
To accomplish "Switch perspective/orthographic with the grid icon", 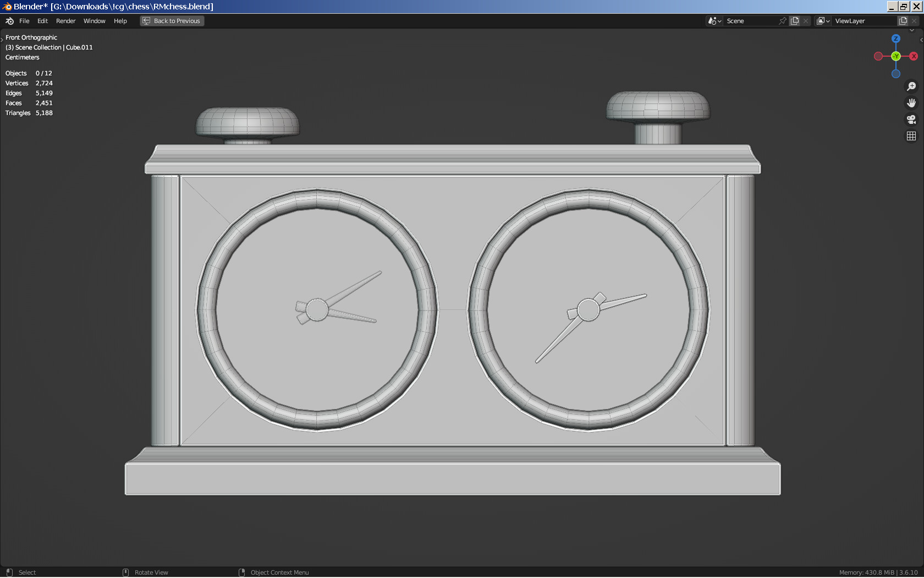I will click(x=911, y=136).
